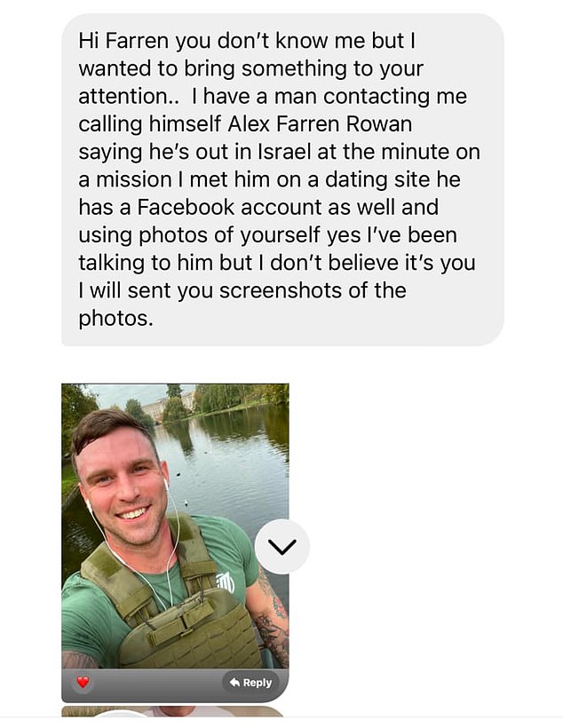
Task: Tap the tattooed arm in the photo
Action: [273, 618]
